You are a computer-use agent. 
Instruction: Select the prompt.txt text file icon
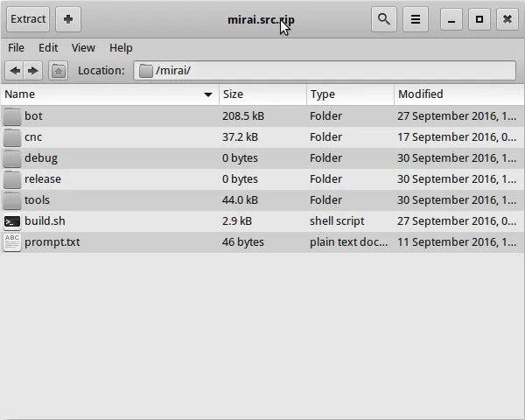tap(12, 242)
